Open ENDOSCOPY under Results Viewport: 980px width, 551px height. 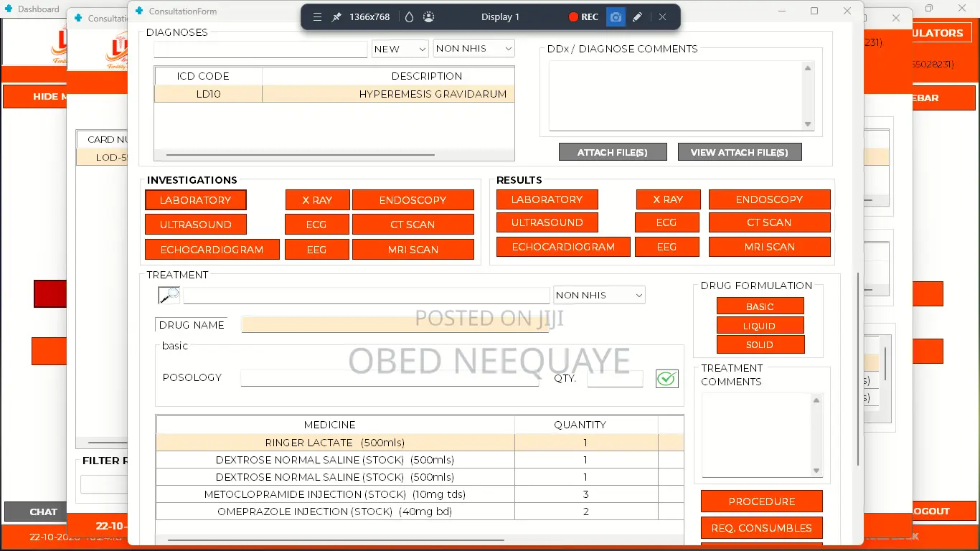tap(769, 199)
